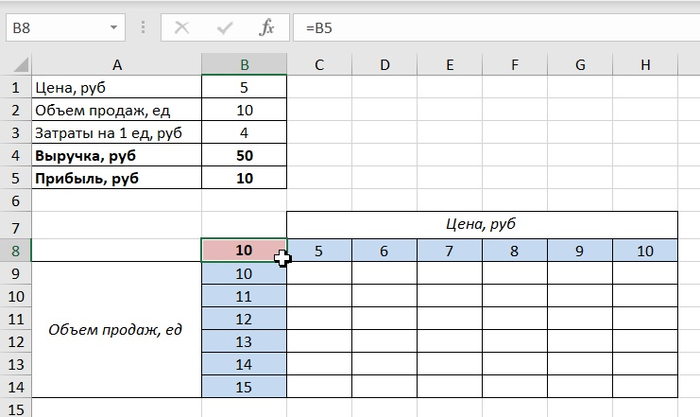This screenshot has height=417, width=700.
Task: Click the Cancel X formula icon
Action: click(181, 28)
